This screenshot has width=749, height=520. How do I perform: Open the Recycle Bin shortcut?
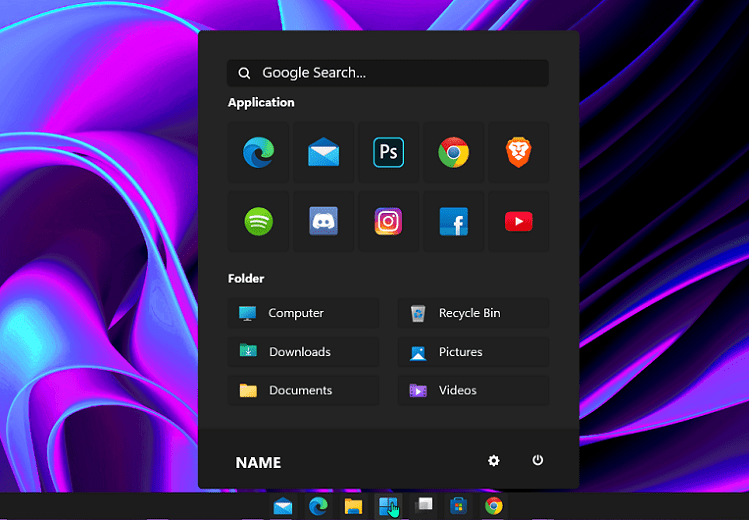click(x=473, y=313)
